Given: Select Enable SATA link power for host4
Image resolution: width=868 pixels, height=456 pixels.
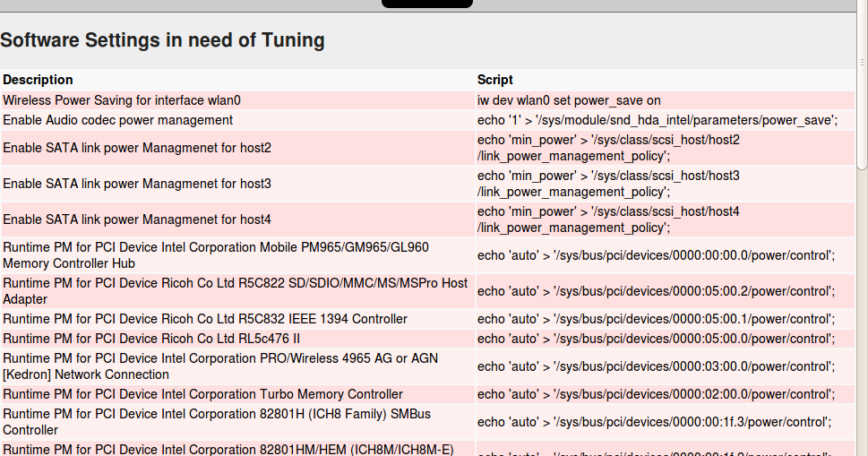Looking at the screenshot, I should coord(136,219).
